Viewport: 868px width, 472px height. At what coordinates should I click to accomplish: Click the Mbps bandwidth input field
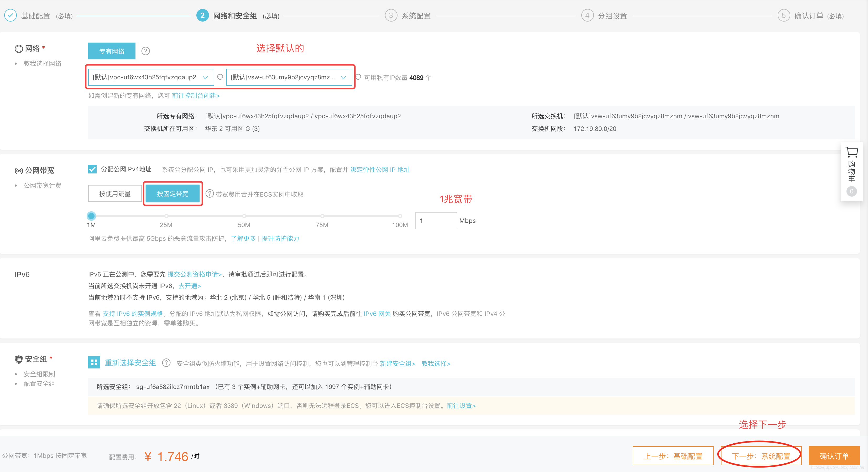(x=436, y=221)
